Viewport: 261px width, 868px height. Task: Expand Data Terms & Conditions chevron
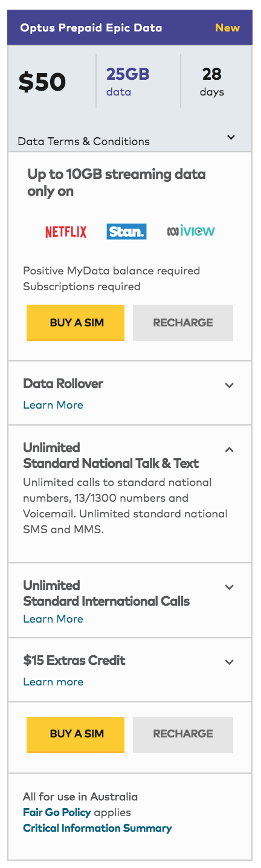click(231, 138)
